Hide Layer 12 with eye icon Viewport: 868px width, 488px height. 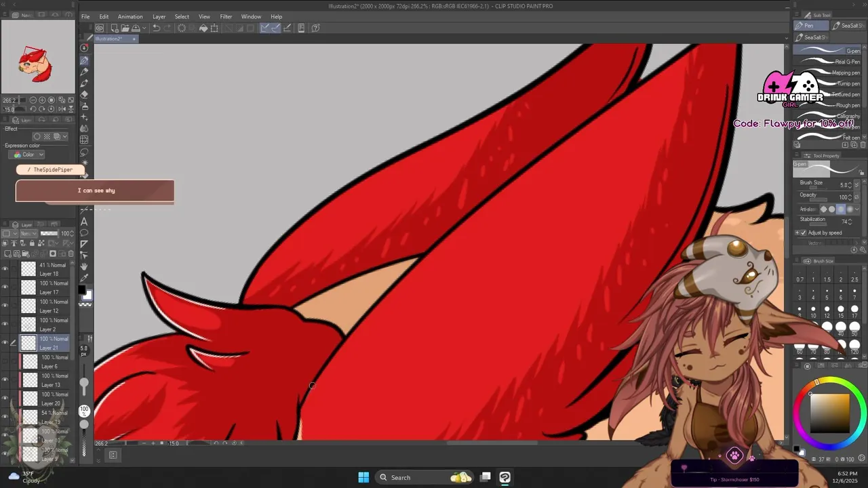click(x=5, y=306)
